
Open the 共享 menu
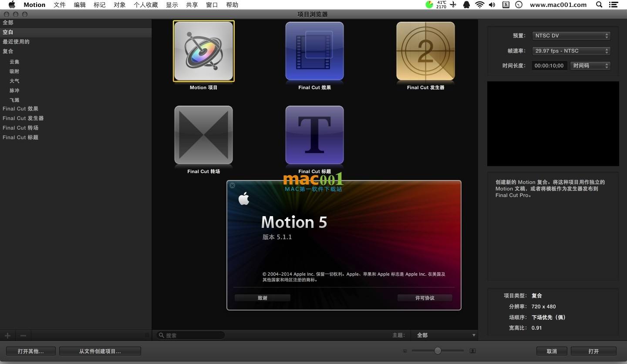click(x=192, y=5)
